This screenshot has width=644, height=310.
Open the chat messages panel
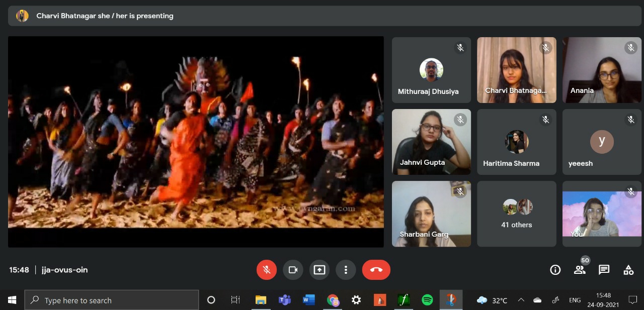pyautogui.click(x=604, y=270)
